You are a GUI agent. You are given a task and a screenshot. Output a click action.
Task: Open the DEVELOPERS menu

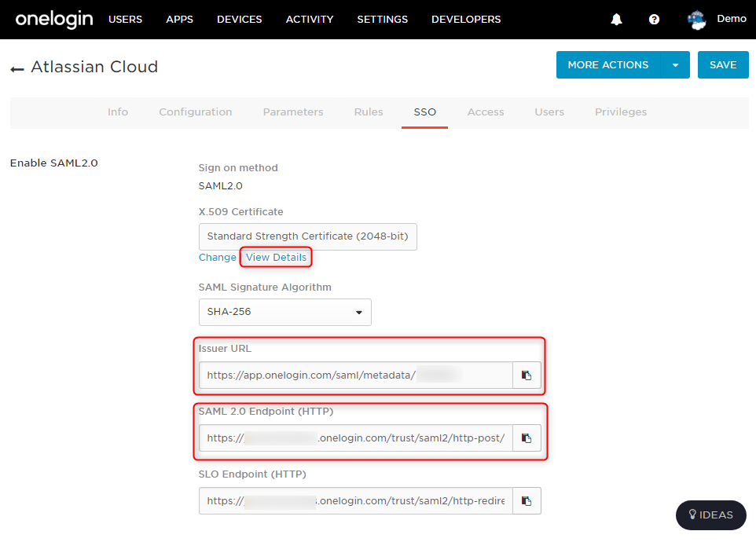click(x=466, y=20)
